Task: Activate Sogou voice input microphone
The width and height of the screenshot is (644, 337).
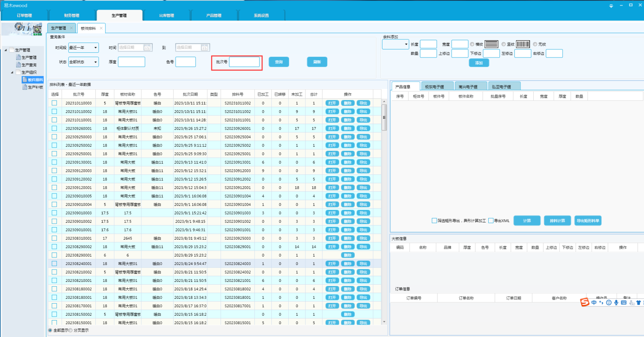Action: point(616,302)
